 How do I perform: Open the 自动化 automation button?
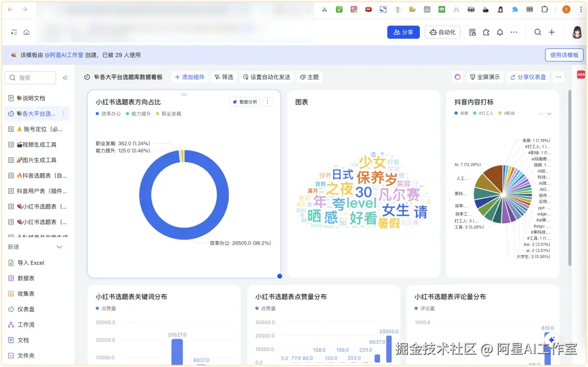tap(443, 32)
